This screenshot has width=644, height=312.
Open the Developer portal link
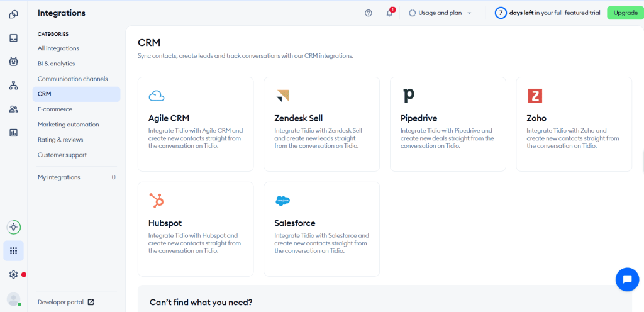pos(65,302)
